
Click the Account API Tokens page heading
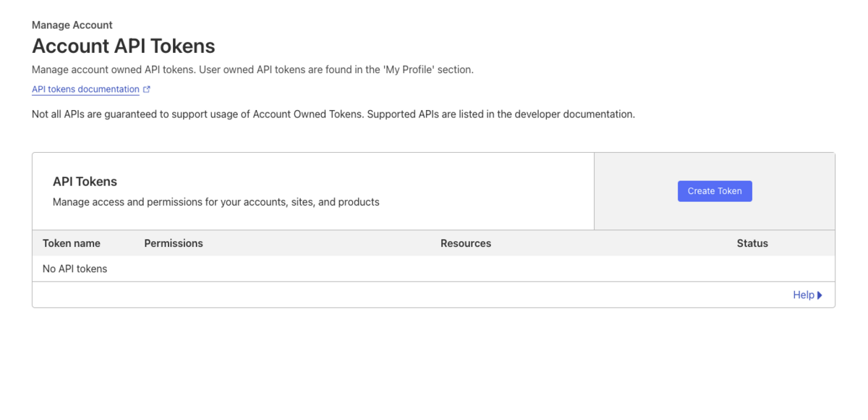[x=124, y=46]
